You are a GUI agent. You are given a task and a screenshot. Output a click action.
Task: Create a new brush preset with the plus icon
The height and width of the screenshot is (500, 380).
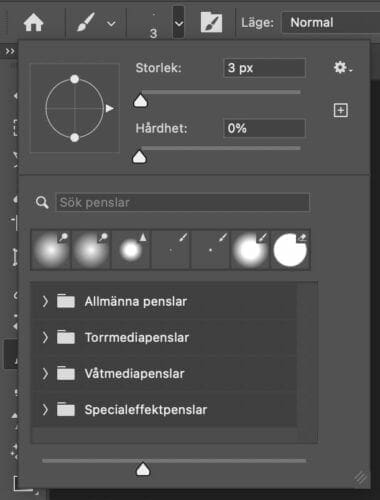tap(341, 110)
